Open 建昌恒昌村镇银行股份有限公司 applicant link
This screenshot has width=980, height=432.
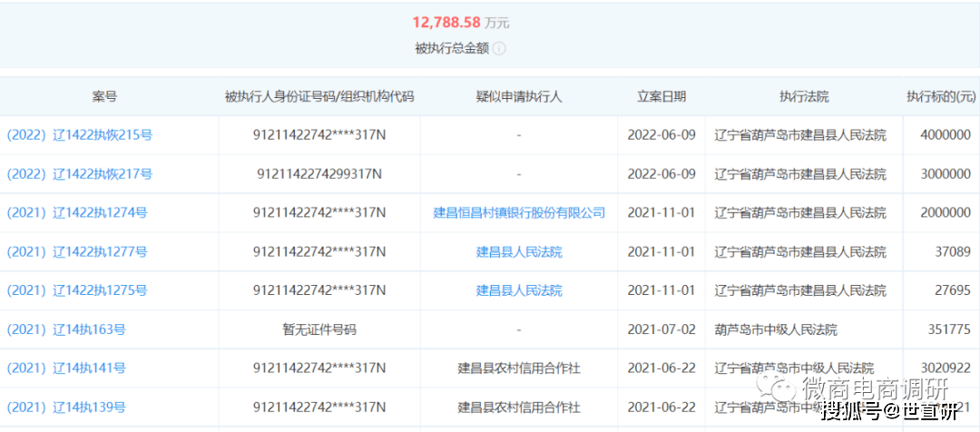point(519,213)
